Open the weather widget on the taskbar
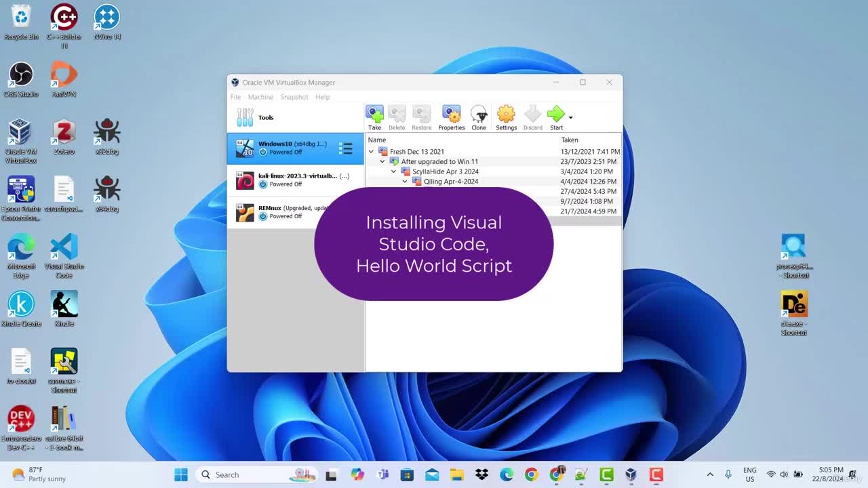The image size is (868, 488). point(39,474)
